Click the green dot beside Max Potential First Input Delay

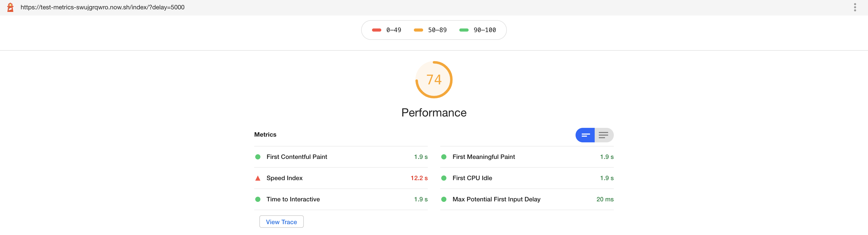[x=444, y=199]
